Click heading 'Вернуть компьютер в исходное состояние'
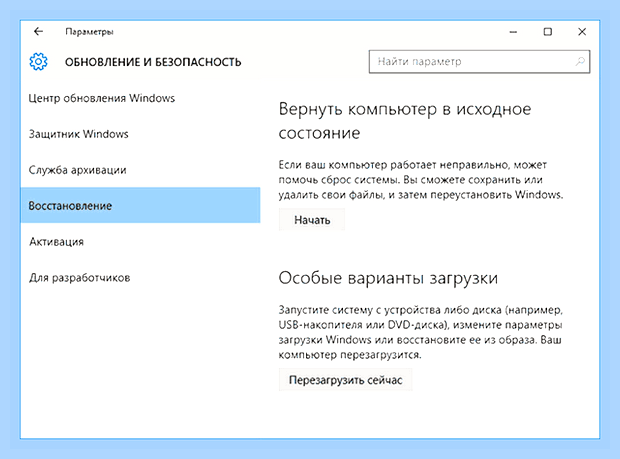The image size is (620, 459). (x=405, y=121)
